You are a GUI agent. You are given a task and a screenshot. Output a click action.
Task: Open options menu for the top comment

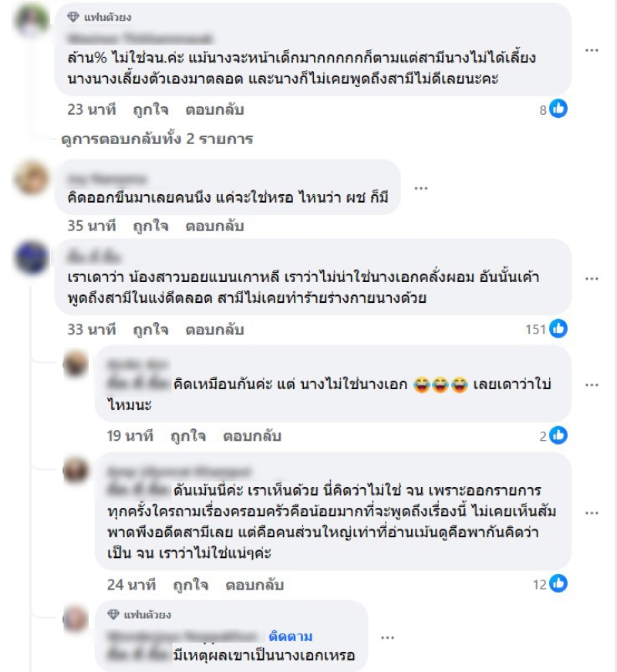(x=592, y=50)
